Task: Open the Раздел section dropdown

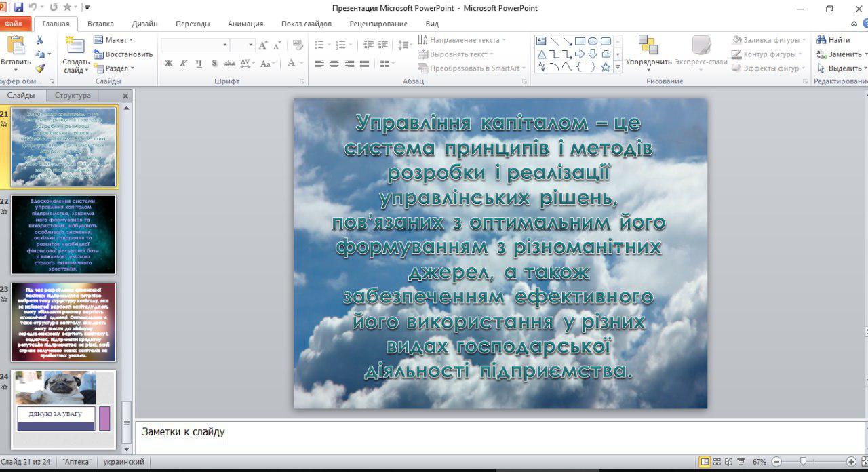Action: pyautogui.click(x=114, y=68)
